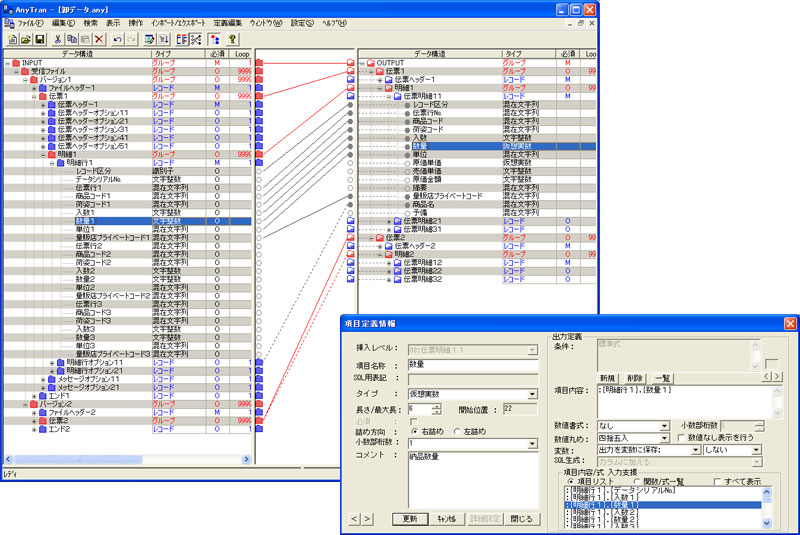Click the 閉じる button in dialog
The width and height of the screenshot is (800, 535).
[x=522, y=519]
